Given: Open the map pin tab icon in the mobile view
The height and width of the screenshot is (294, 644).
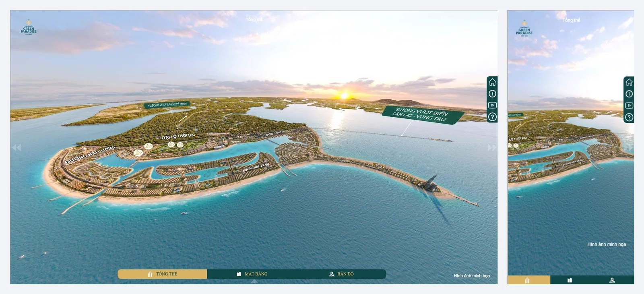Looking at the screenshot, I should (x=612, y=280).
